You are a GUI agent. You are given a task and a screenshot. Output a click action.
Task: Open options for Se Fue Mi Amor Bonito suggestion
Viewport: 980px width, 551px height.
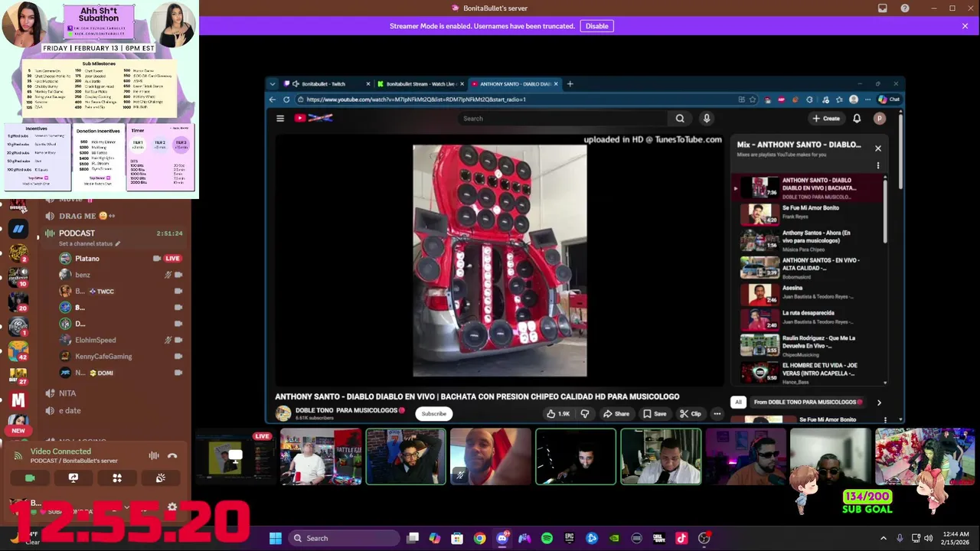(x=885, y=420)
